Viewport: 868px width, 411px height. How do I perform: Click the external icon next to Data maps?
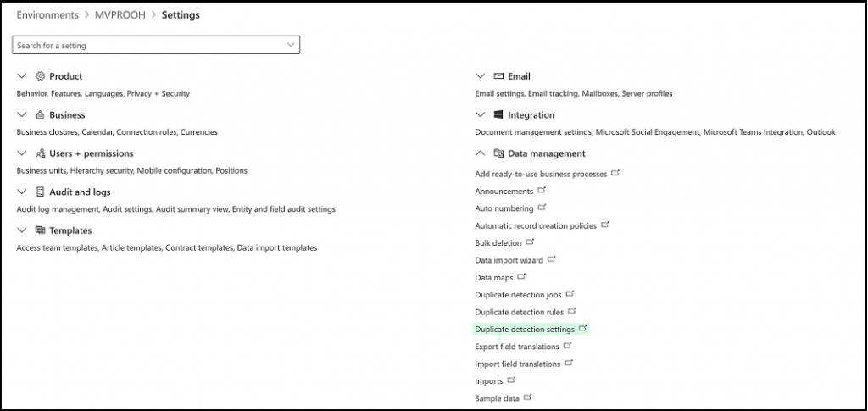[x=522, y=276]
